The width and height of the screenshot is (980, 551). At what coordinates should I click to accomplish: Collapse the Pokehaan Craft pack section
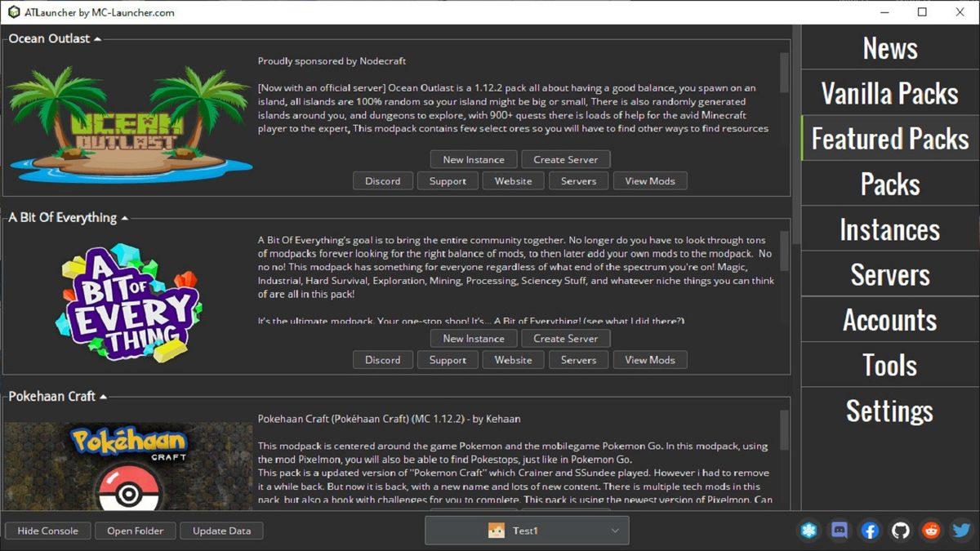102,396
